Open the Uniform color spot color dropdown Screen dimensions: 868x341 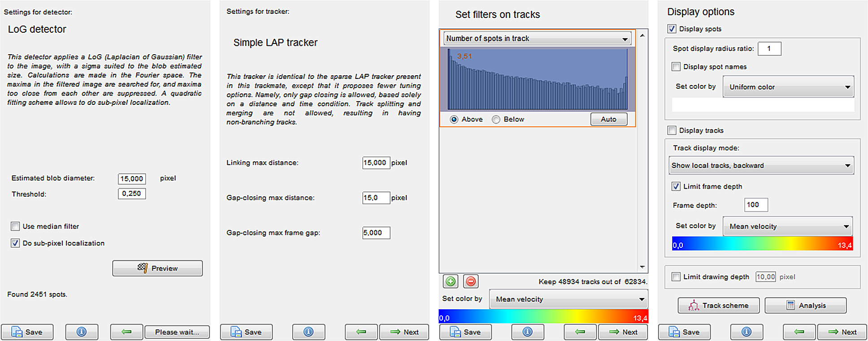coord(788,87)
